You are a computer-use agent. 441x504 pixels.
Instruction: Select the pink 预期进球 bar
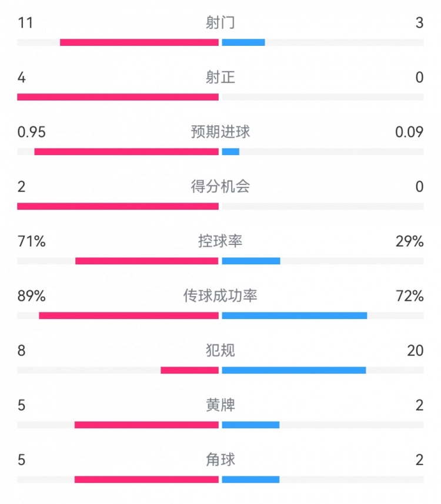tap(126, 152)
